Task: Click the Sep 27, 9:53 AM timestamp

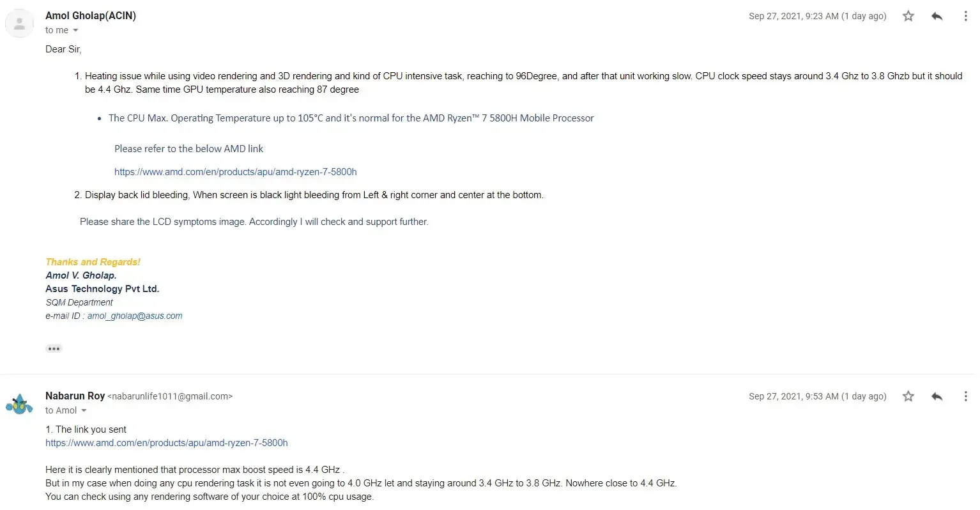Action: click(x=817, y=397)
